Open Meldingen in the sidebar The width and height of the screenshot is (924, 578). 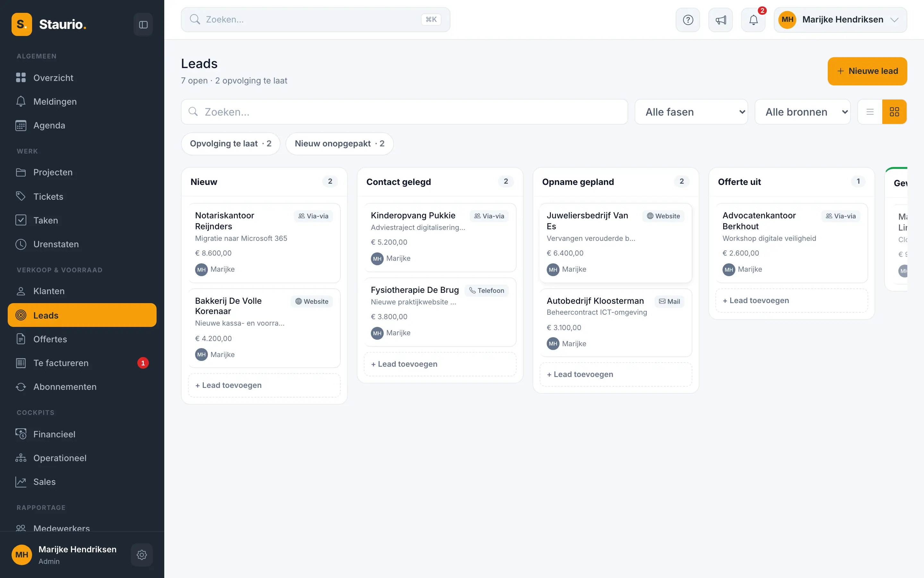click(82, 102)
